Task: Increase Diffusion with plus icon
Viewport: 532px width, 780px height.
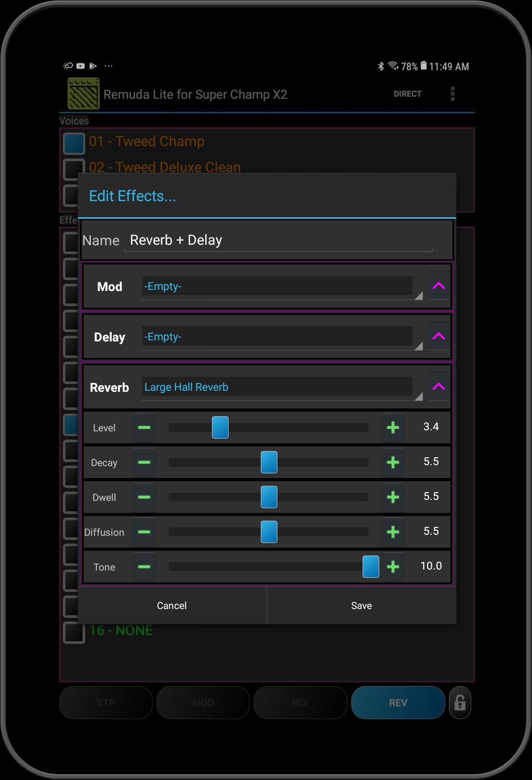Action: [x=393, y=532]
